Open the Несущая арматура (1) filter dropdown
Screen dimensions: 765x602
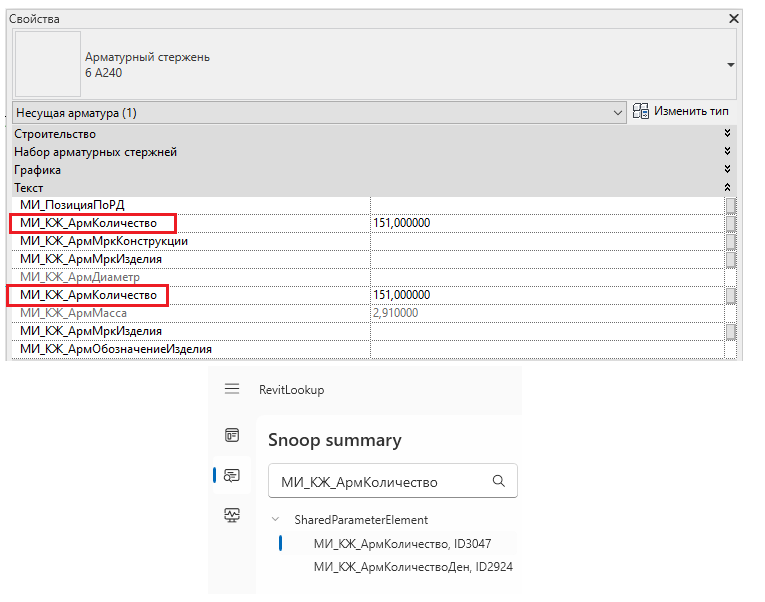[x=320, y=113]
